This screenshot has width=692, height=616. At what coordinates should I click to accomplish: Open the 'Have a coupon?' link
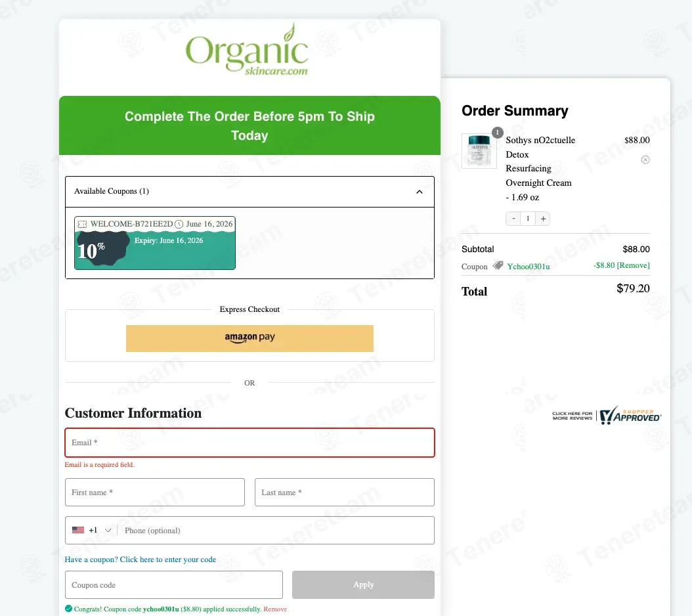tap(141, 560)
